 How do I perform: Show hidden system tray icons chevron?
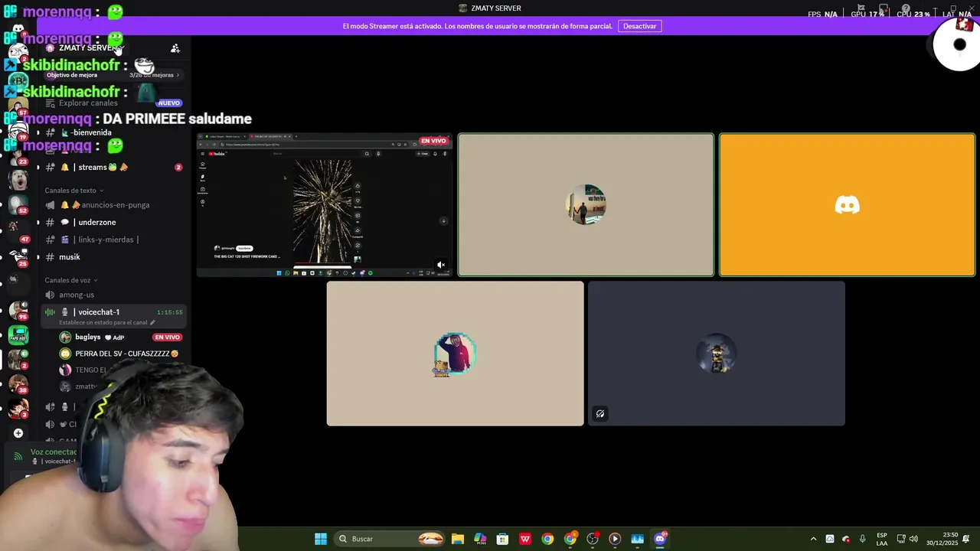click(x=813, y=539)
